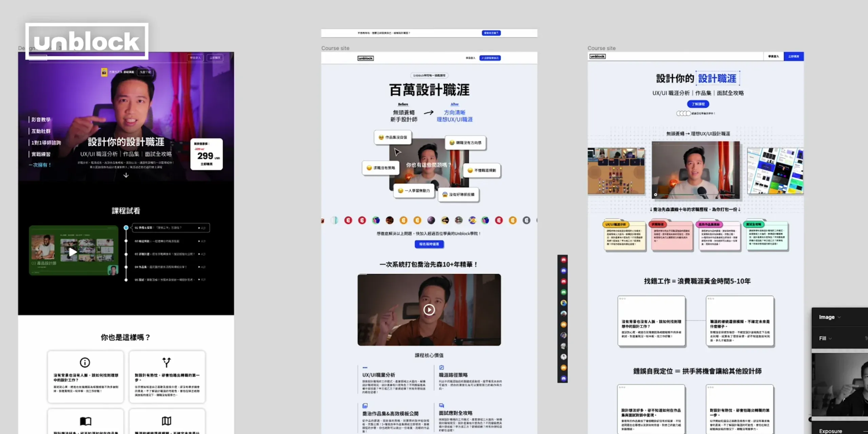Image resolution: width=868 pixels, height=434 pixels.
Task: Click the 一人學習無動力 emoji card
Action: 414,191
